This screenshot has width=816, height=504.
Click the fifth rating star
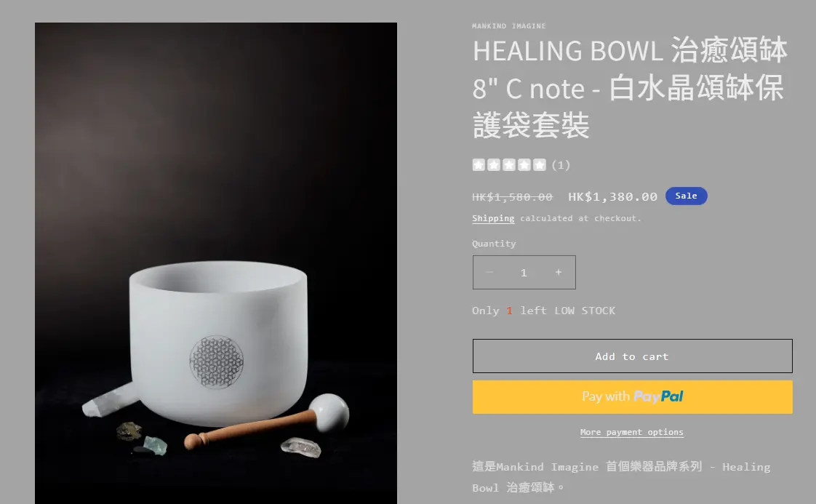pyautogui.click(x=540, y=165)
